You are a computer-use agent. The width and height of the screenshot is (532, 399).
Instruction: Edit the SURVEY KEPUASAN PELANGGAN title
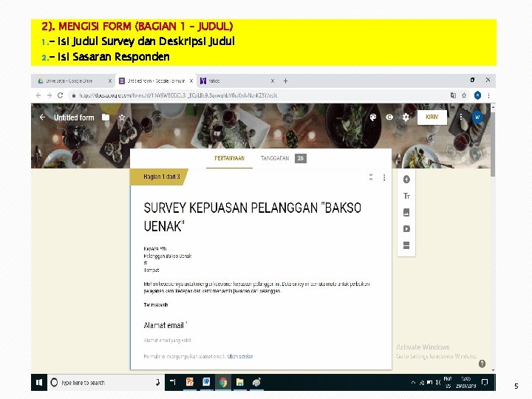[253, 217]
